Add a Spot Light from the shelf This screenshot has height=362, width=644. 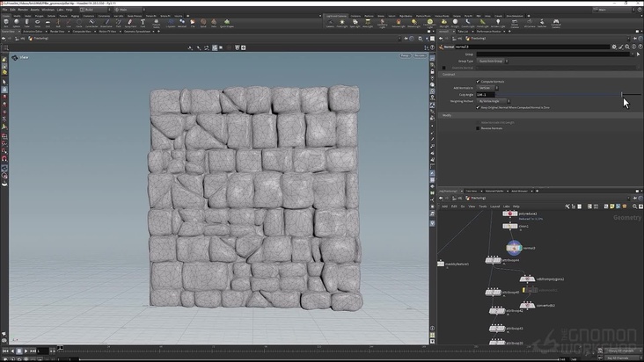click(x=355, y=24)
